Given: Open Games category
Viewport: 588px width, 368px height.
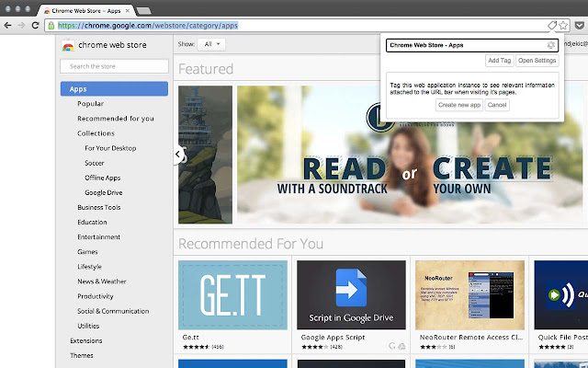Looking at the screenshot, I should (87, 251).
